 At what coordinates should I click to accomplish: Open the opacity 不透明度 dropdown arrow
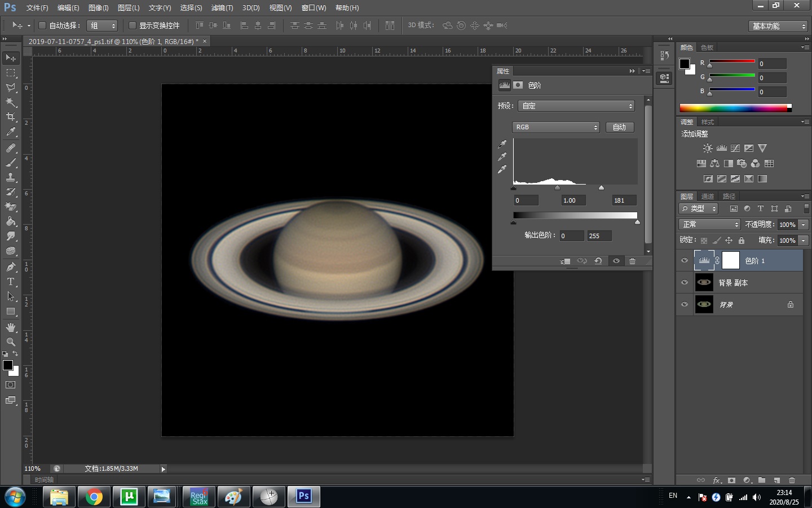[x=804, y=225]
